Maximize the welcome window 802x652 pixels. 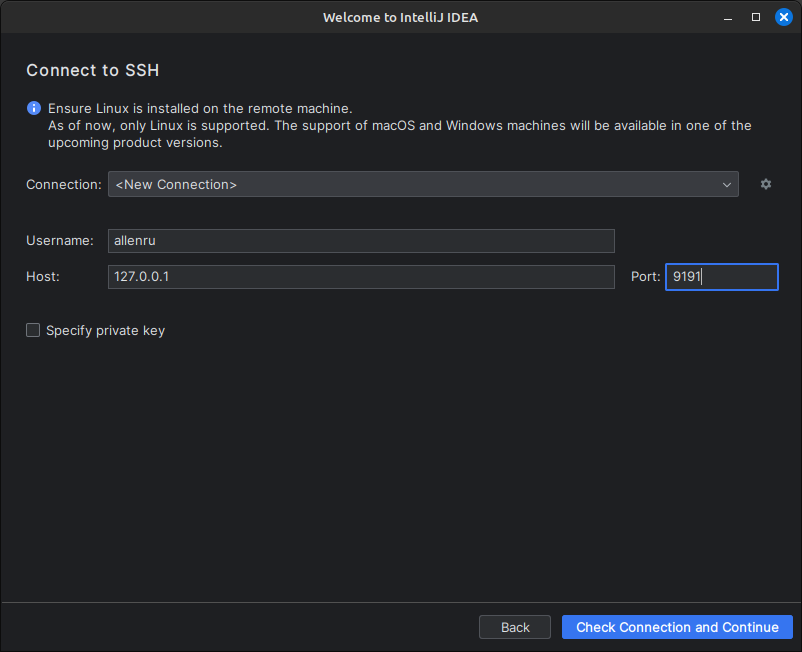[x=756, y=17]
